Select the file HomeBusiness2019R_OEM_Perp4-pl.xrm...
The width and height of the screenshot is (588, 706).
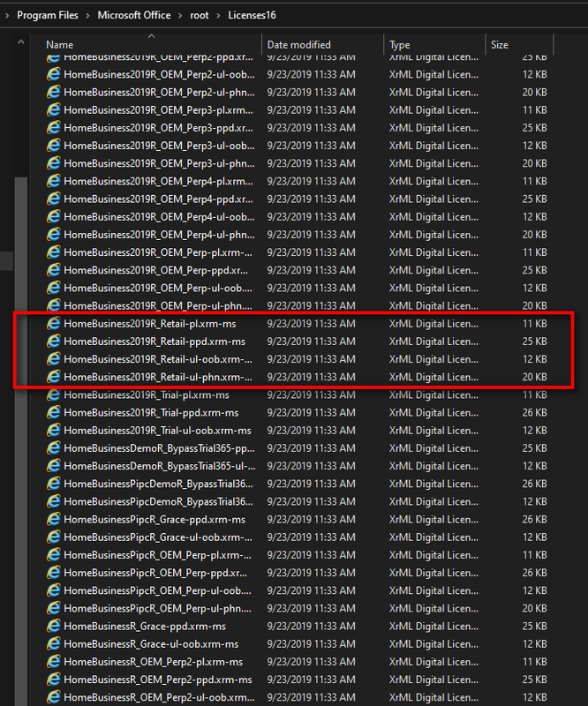(158, 182)
